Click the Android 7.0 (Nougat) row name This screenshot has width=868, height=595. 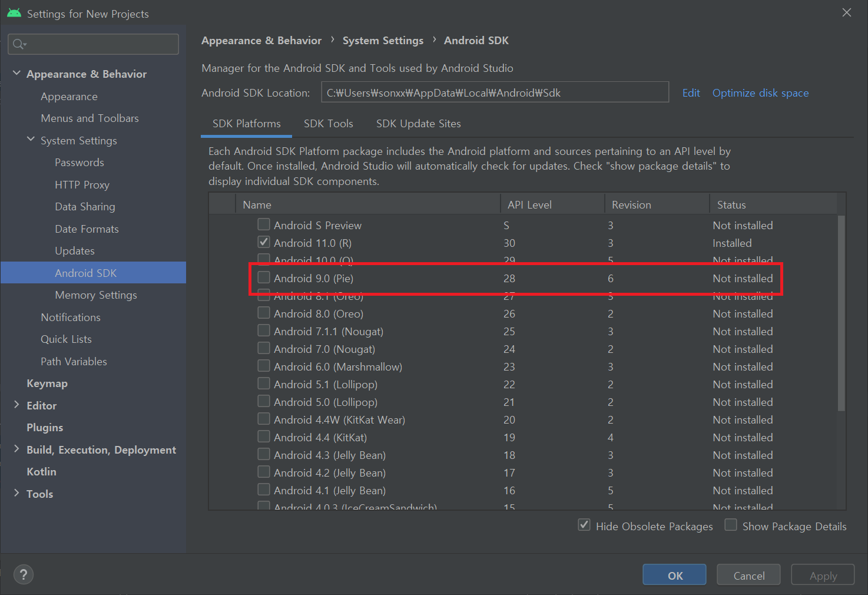pyautogui.click(x=324, y=349)
